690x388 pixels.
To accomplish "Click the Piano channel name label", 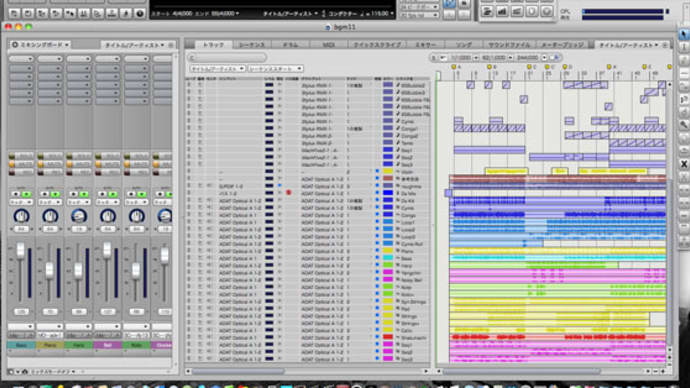I will [50, 345].
